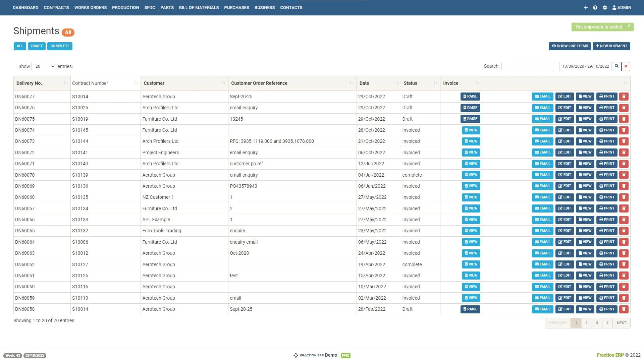Open the Bill of Materials menu
Image resolution: width=644 pixels, height=362 pixels.
[199, 7]
